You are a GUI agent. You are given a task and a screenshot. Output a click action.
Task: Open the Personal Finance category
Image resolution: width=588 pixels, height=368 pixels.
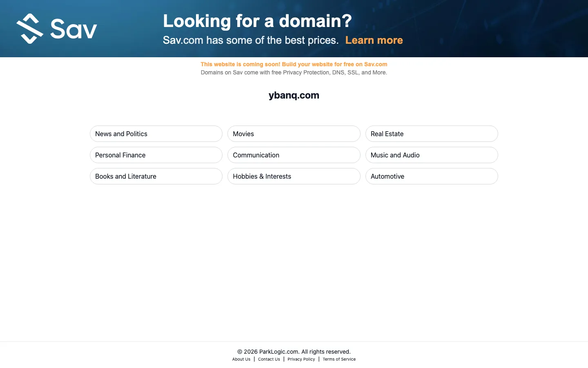point(156,155)
